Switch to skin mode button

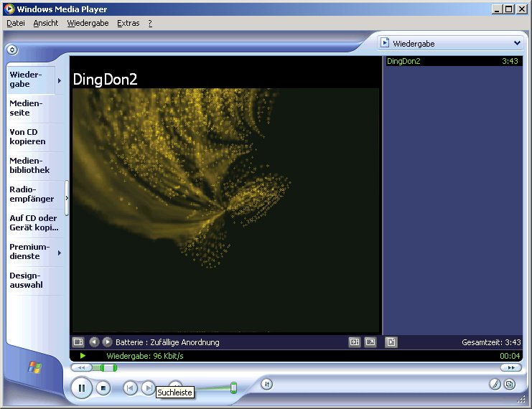(509, 384)
